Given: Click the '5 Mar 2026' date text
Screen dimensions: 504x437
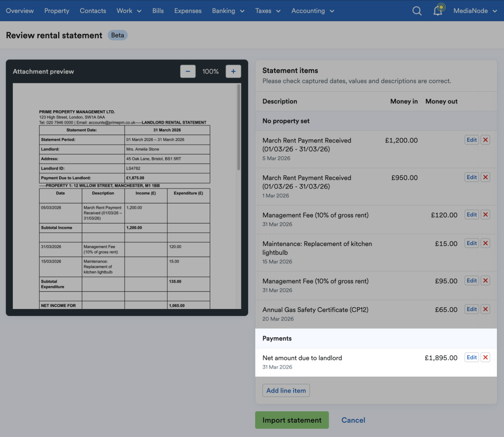Looking at the screenshot, I should tap(276, 158).
